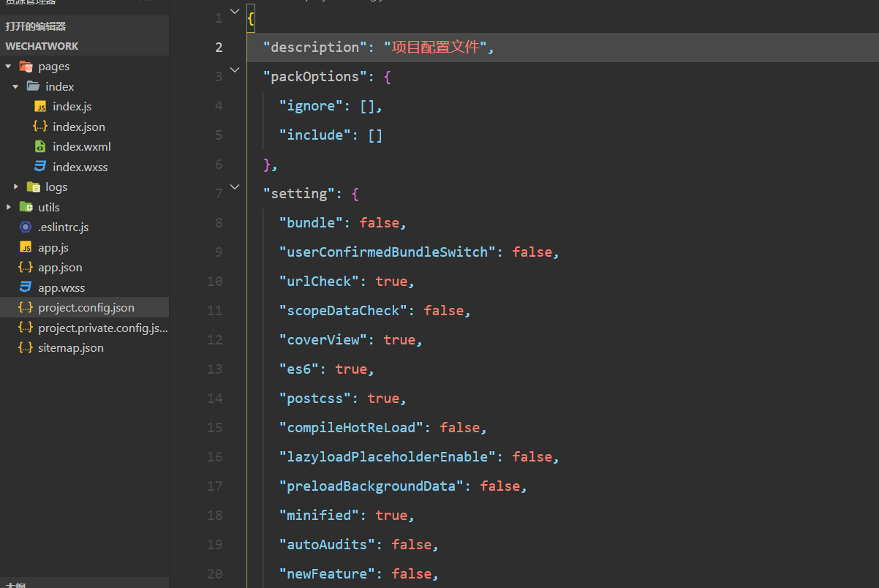Screen dimensions: 879x588
Task: Click the logs folder icon
Action: point(33,187)
